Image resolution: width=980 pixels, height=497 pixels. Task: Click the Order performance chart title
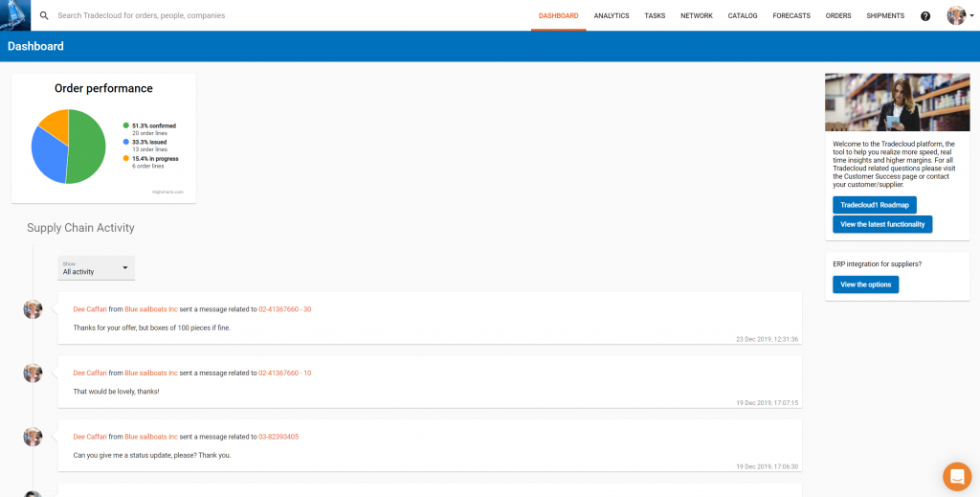pos(103,89)
